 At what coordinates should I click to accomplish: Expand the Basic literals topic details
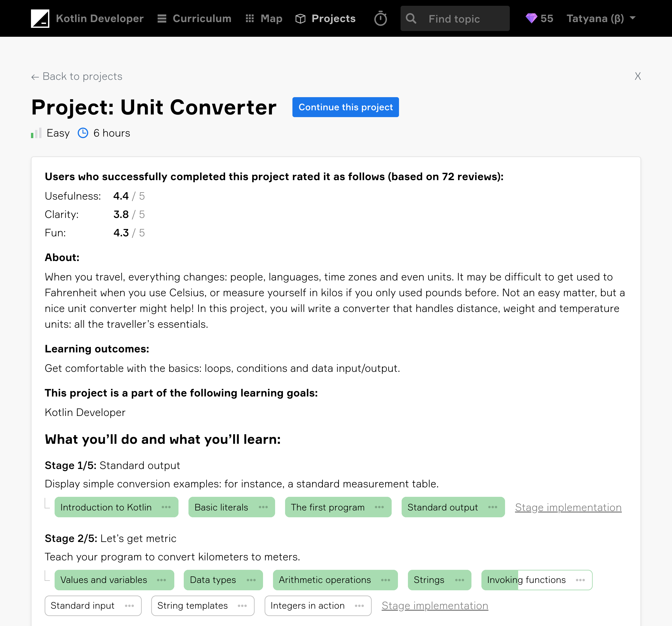pos(265,507)
